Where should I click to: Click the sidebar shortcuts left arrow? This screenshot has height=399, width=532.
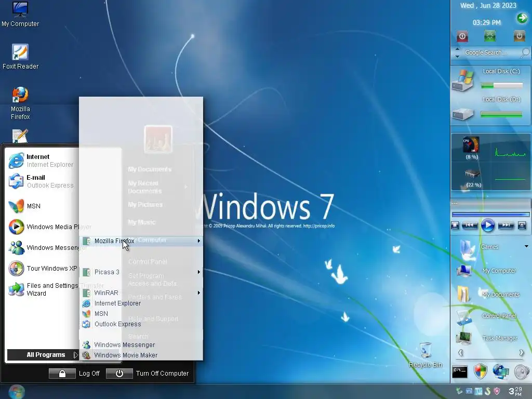click(460, 353)
